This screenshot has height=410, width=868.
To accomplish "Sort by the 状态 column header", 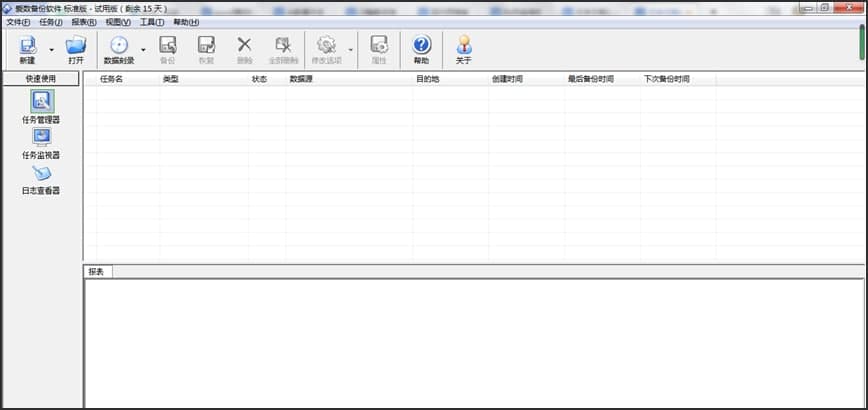I will [267, 79].
